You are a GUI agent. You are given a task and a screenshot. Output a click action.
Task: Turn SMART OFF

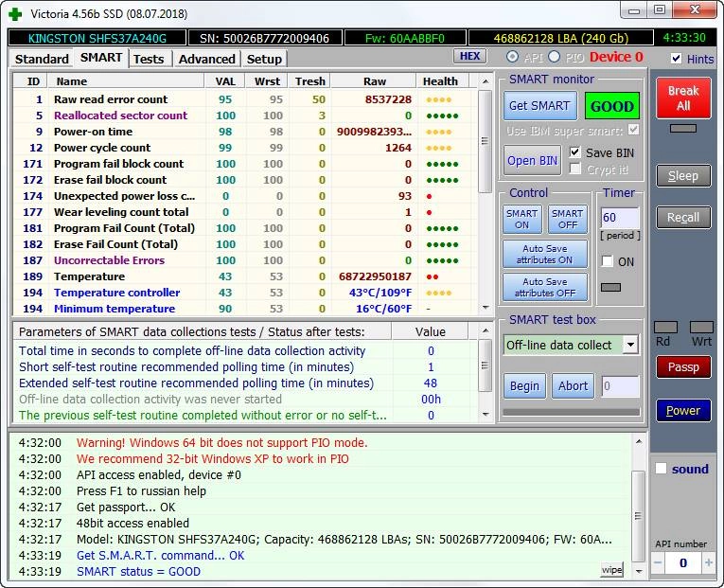point(568,219)
